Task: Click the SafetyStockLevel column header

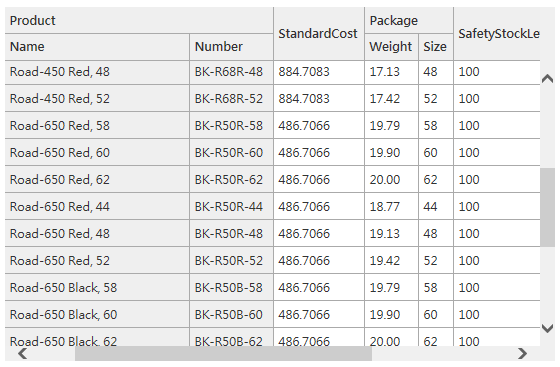Action: pos(497,34)
